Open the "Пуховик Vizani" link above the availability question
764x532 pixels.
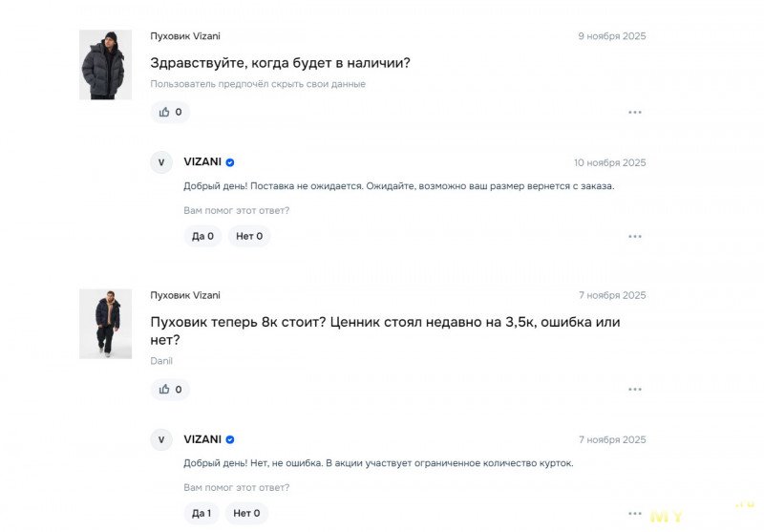click(185, 36)
